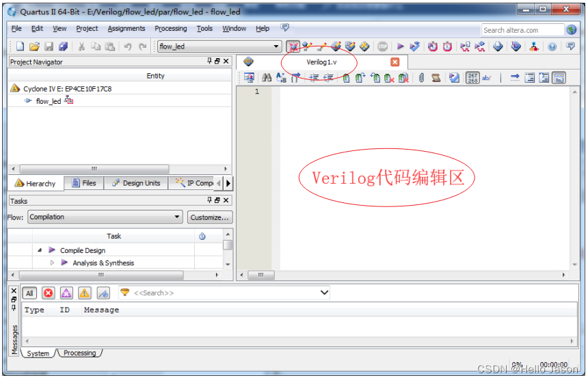Click the New file icon

pyautogui.click(x=20, y=46)
